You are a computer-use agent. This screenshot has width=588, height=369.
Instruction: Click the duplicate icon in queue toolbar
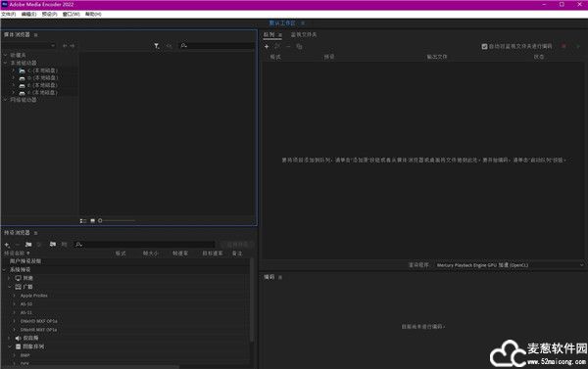coord(299,46)
